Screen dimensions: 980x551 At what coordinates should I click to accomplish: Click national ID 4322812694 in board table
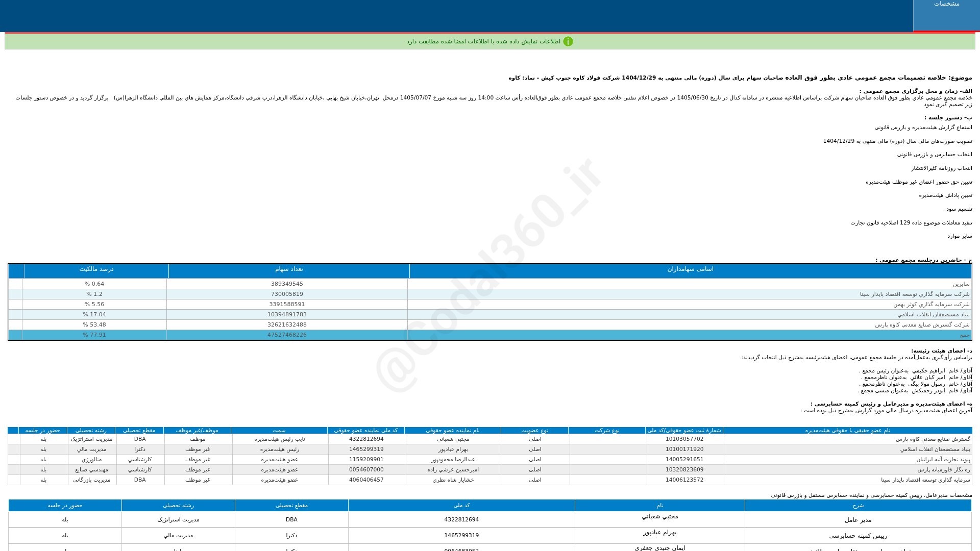point(366,439)
